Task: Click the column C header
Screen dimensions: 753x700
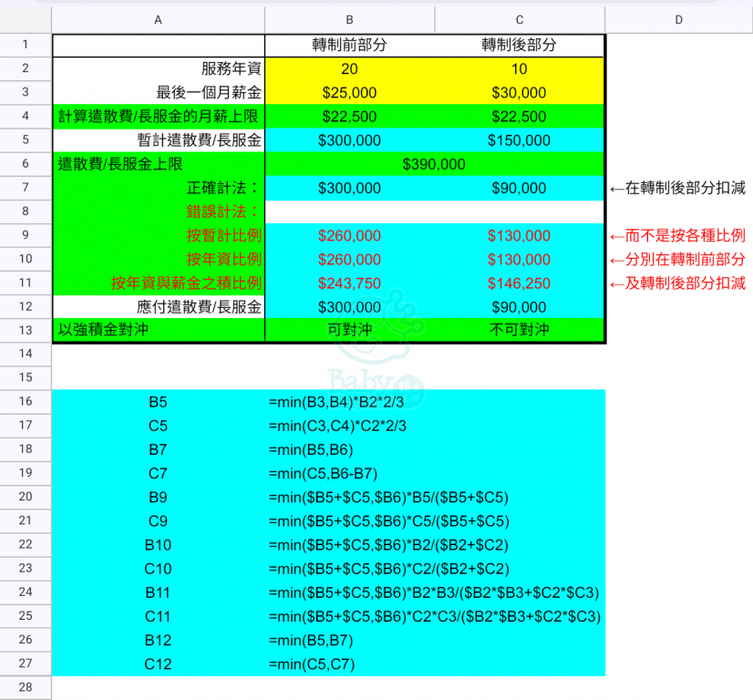Action: coord(519,19)
